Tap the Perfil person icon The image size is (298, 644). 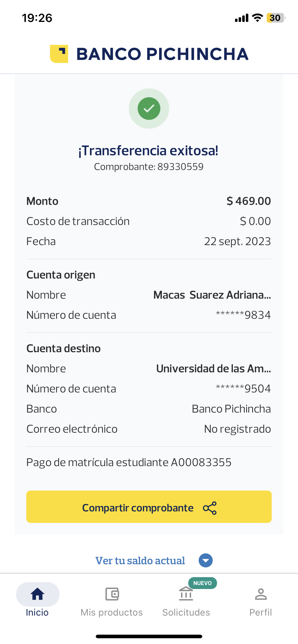[261, 594]
